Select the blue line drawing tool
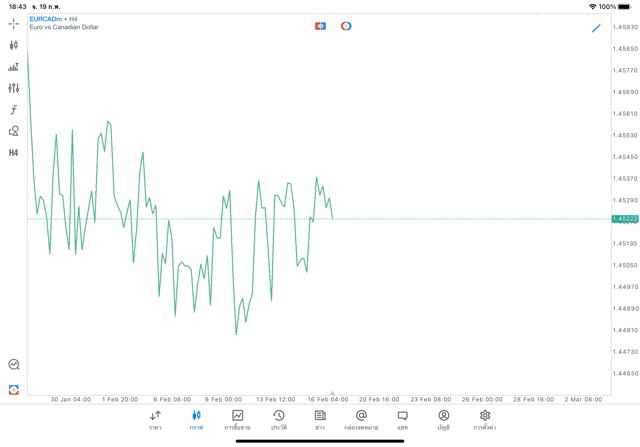Image resolution: width=640 pixels, height=447 pixels. point(596,28)
